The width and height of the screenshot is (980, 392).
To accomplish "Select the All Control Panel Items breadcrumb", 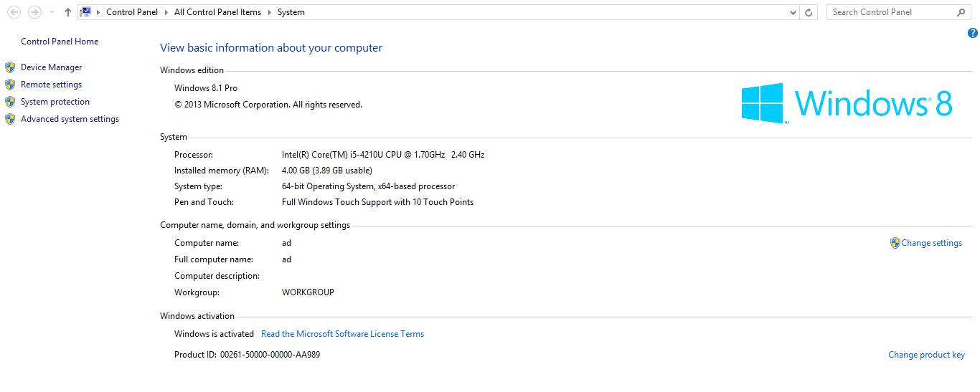I will [x=217, y=12].
